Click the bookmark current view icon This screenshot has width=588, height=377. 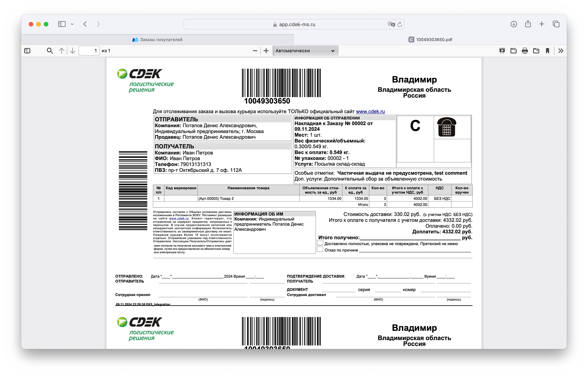click(547, 51)
